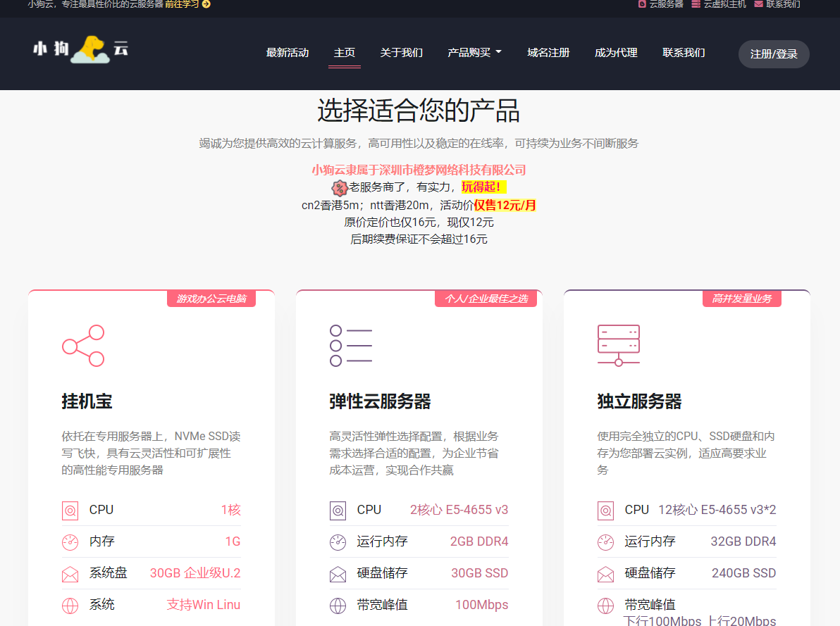Select 最新活动 in the navigation bar
This screenshot has height=626, width=840.
click(288, 52)
